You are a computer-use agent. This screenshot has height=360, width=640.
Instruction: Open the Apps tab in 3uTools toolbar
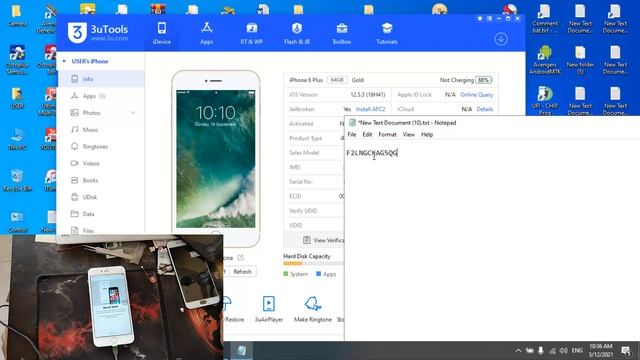click(207, 33)
